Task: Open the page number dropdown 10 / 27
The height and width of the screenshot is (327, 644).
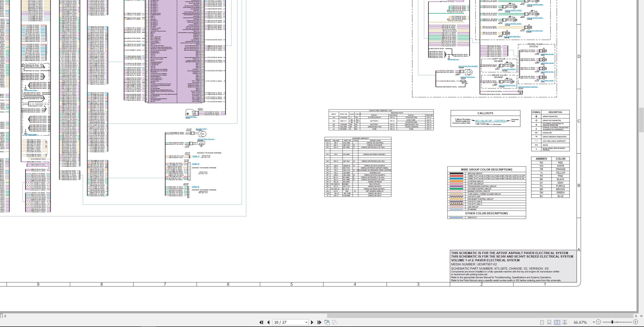Action: point(306,322)
